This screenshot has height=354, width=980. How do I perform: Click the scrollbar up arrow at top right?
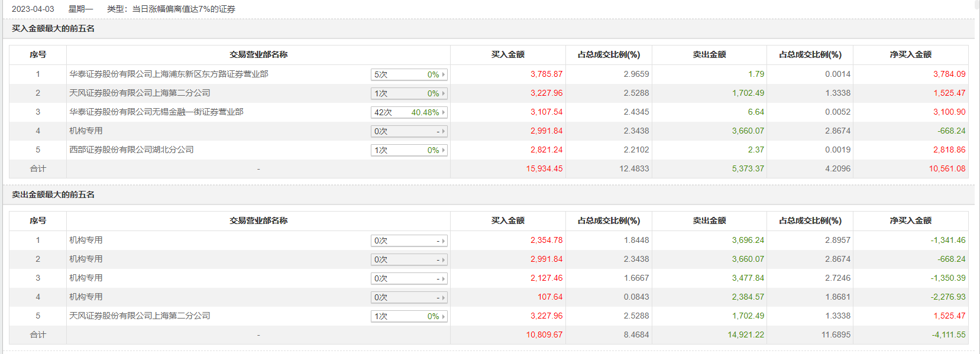coord(977,4)
